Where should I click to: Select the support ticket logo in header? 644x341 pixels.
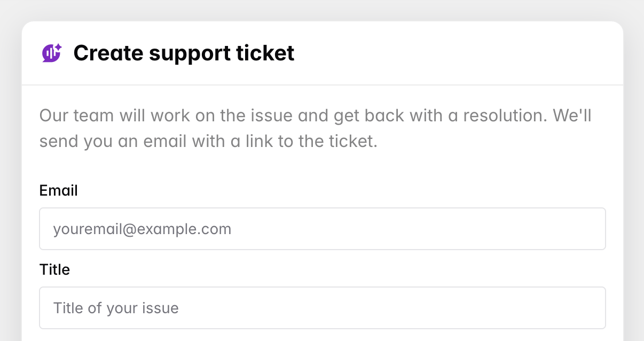[x=52, y=53]
